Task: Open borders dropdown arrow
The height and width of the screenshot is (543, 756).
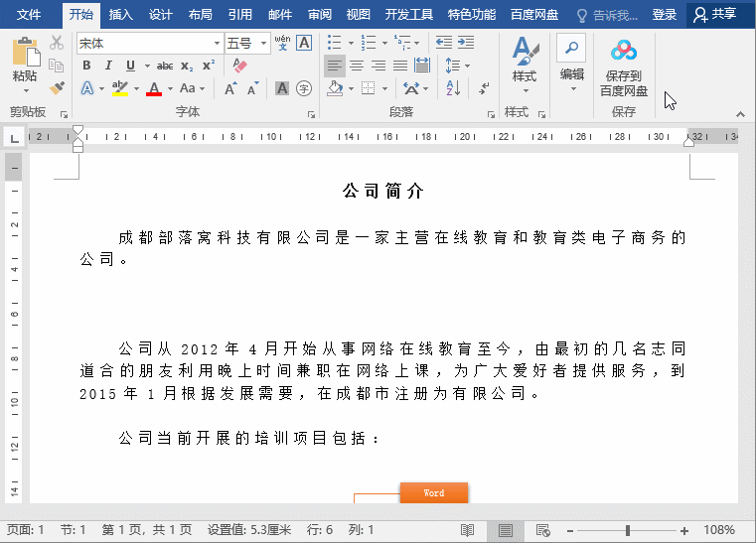Action: (384, 88)
